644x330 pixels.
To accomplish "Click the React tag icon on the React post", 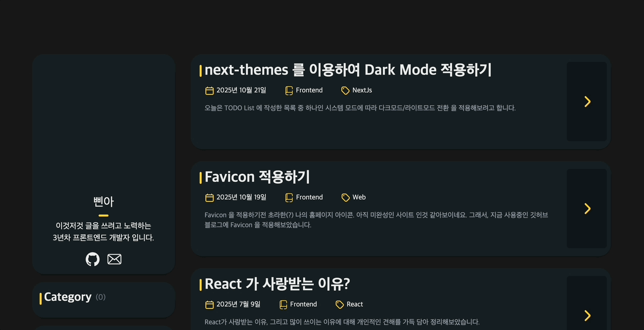I will [340, 304].
